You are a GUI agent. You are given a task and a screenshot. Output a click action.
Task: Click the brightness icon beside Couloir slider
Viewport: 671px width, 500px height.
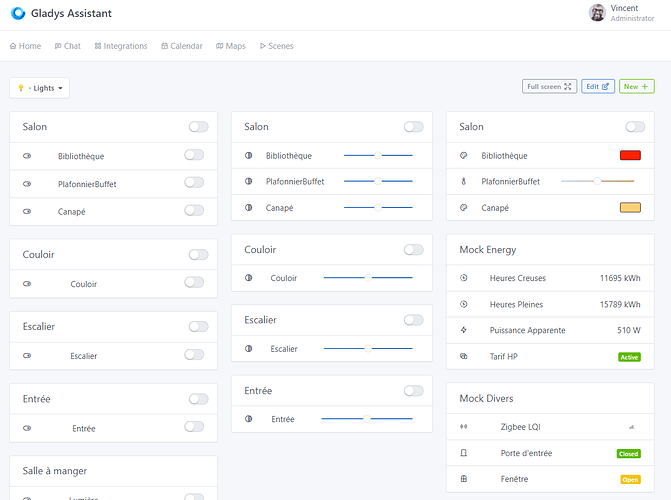tap(248, 277)
